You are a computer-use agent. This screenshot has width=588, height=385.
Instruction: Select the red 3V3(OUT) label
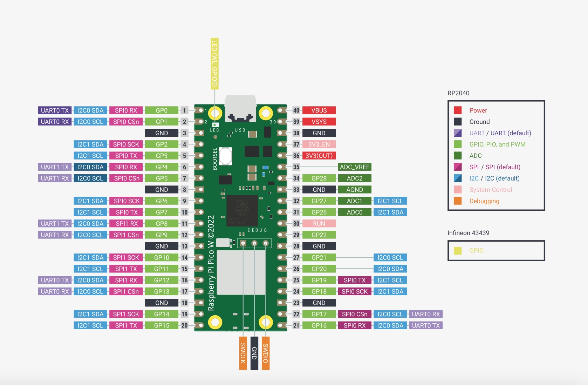[x=319, y=156]
